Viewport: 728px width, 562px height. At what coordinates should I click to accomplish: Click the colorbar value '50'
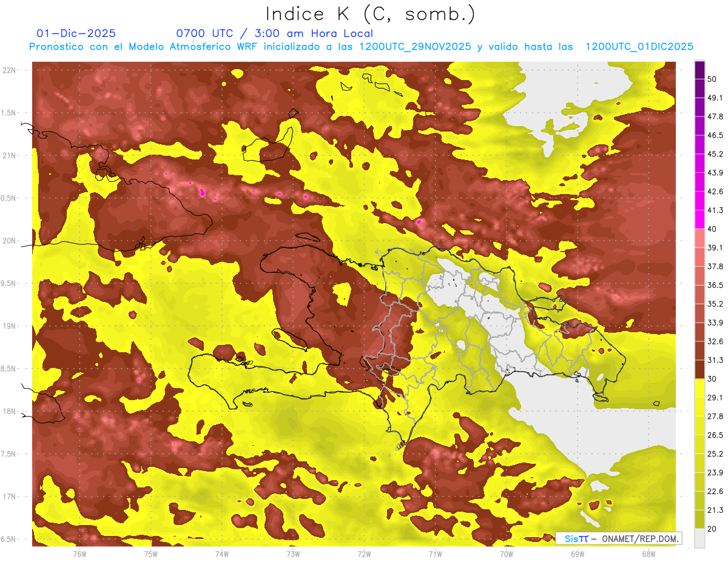(713, 79)
